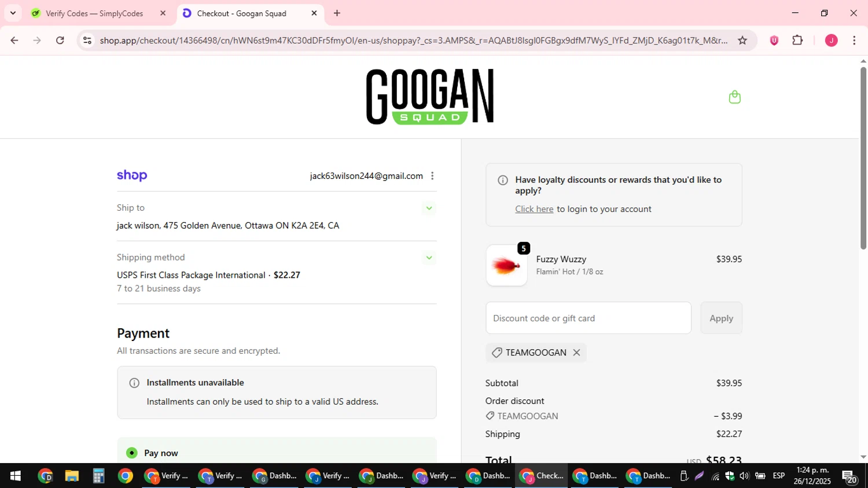Click the scrollbar up arrow
The width and height of the screenshot is (868, 488).
click(x=863, y=61)
